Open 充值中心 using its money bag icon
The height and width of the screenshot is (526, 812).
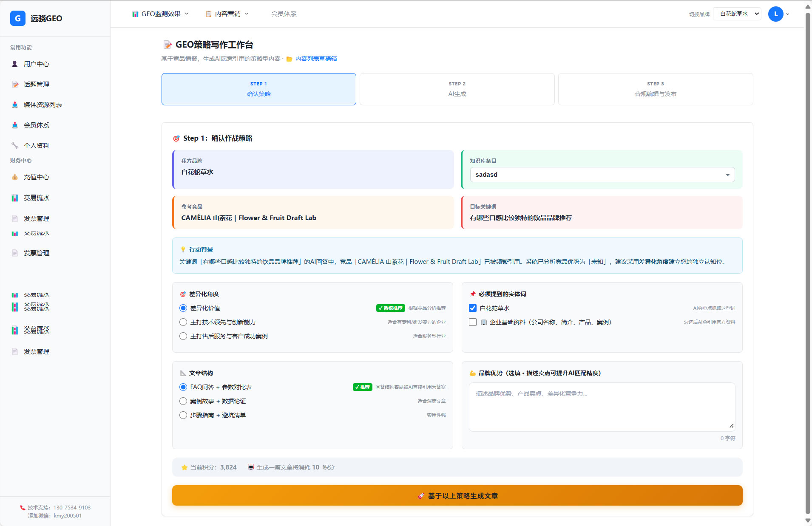15,177
